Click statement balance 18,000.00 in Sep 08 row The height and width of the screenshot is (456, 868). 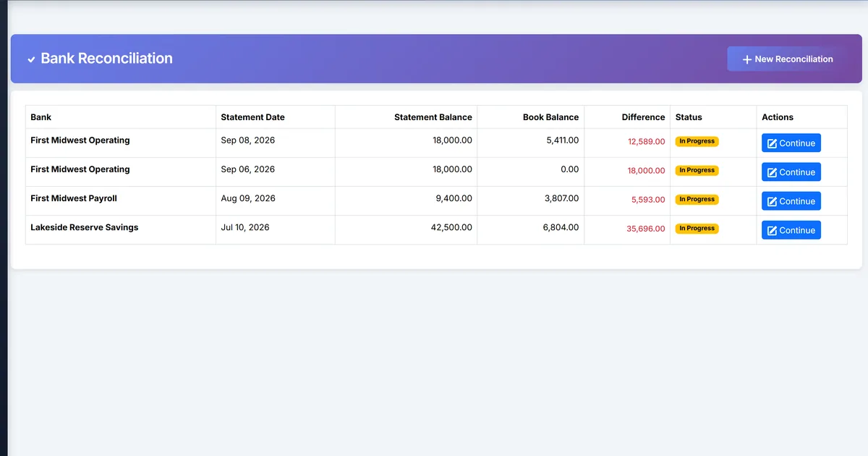452,140
